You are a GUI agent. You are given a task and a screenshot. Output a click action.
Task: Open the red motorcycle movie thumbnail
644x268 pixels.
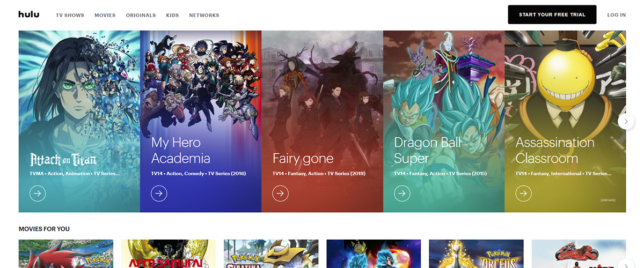(579, 254)
